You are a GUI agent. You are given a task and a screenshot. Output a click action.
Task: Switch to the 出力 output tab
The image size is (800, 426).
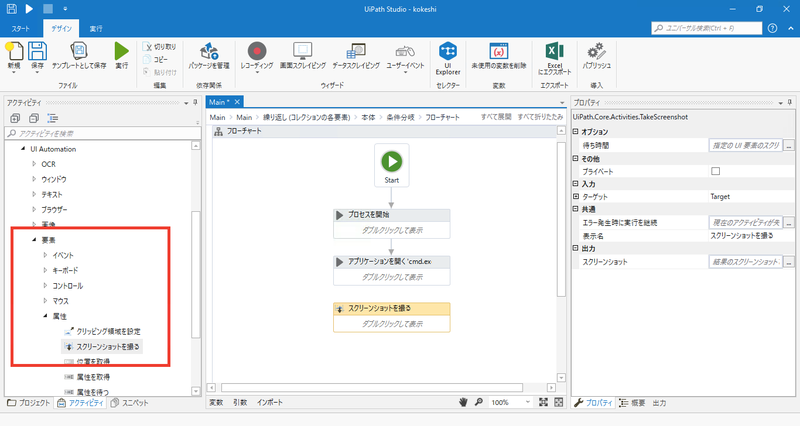point(659,403)
